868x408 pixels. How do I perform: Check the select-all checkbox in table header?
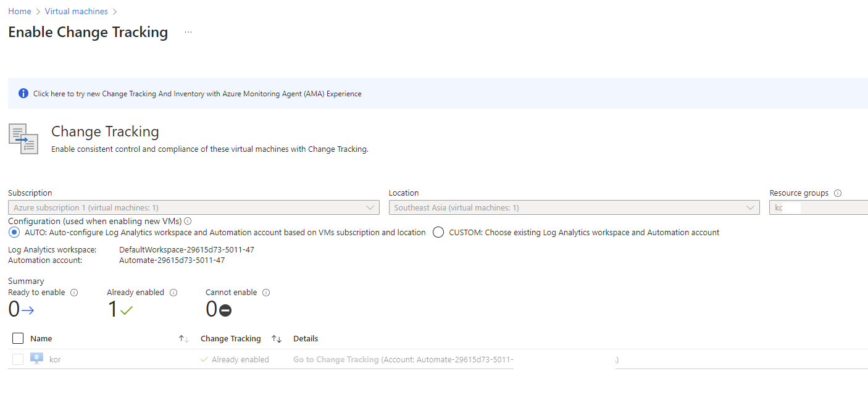point(17,338)
